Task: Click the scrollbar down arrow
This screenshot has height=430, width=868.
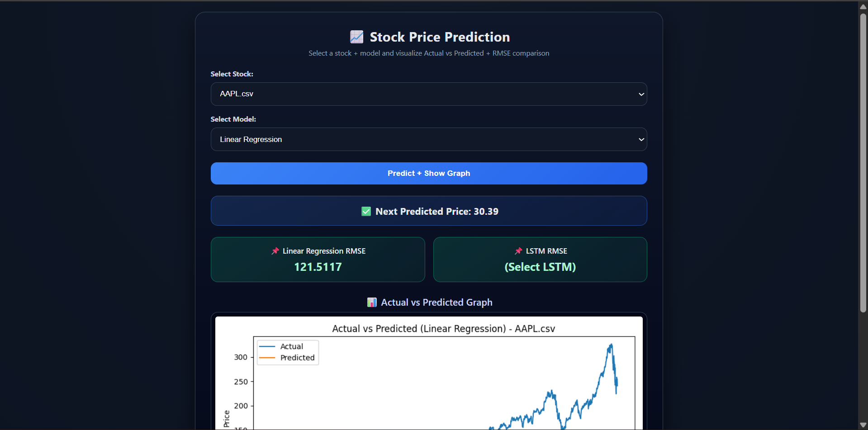Action: tap(863, 425)
